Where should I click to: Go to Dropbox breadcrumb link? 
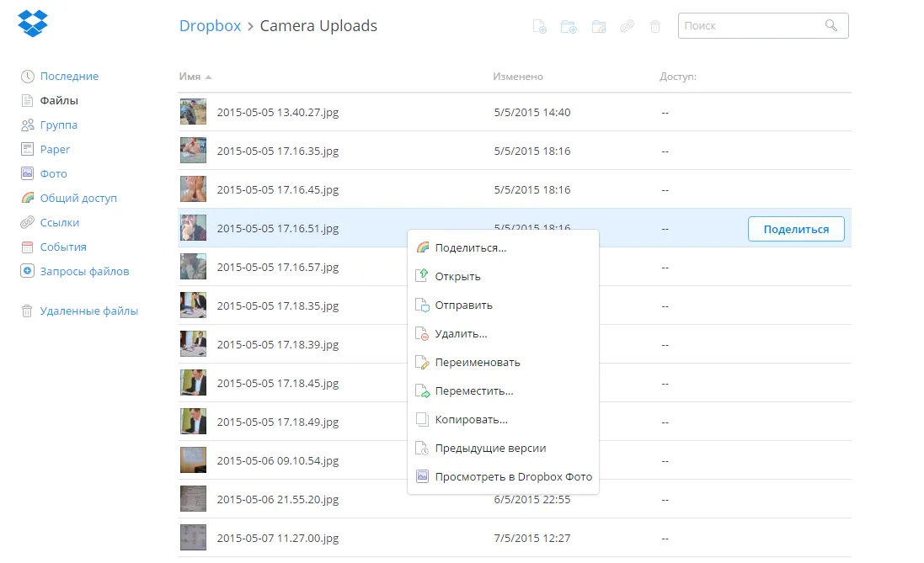point(210,26)
